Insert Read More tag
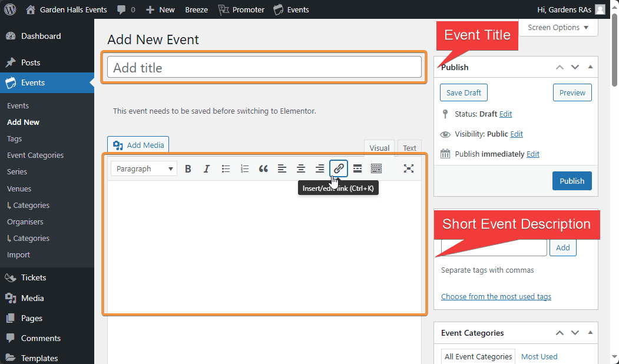Screen dimensions: 619x364 [x=358, y=169]
